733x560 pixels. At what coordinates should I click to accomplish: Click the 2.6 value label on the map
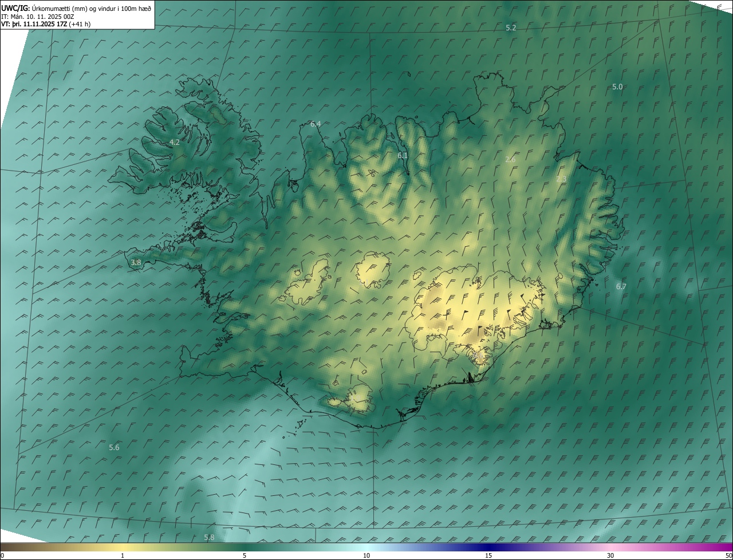point(510,159)
